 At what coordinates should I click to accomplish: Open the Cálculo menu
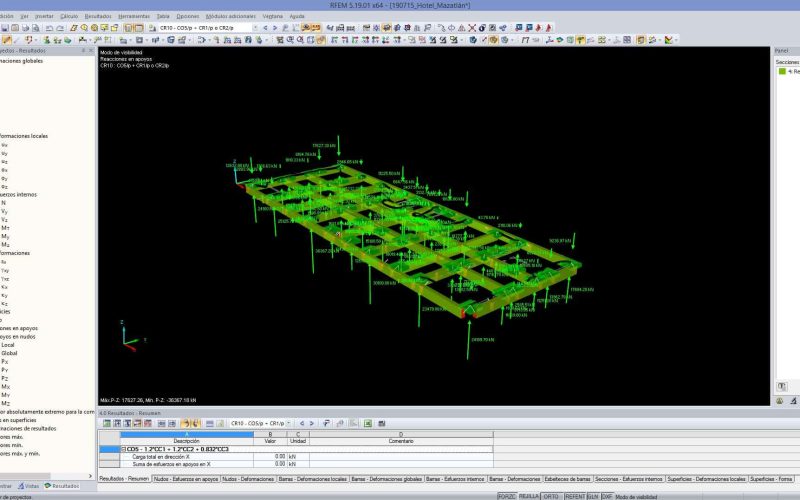[69, 16]
